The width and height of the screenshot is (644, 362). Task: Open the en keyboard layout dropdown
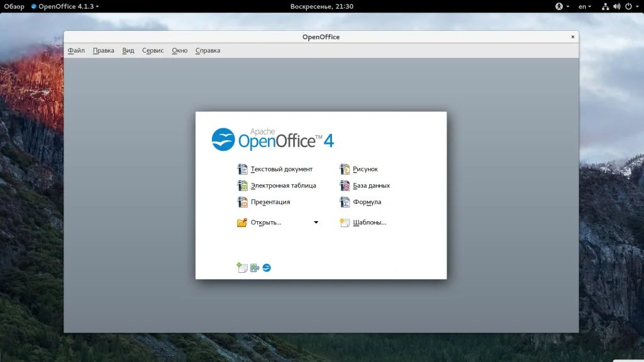click(584, 6)
